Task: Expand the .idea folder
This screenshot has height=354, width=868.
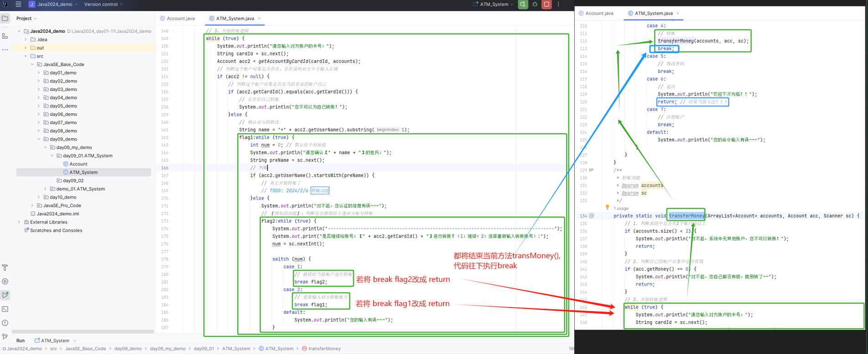Action: tap(26, 40)
